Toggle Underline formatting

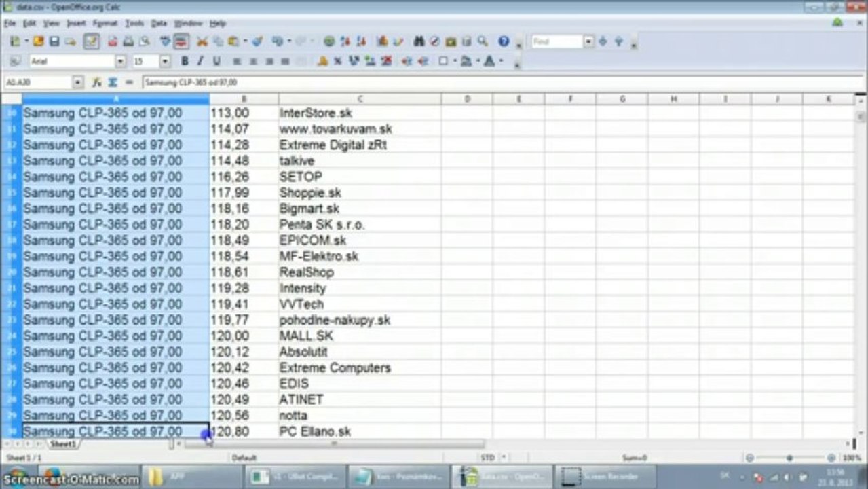click(x=216, y=61)
